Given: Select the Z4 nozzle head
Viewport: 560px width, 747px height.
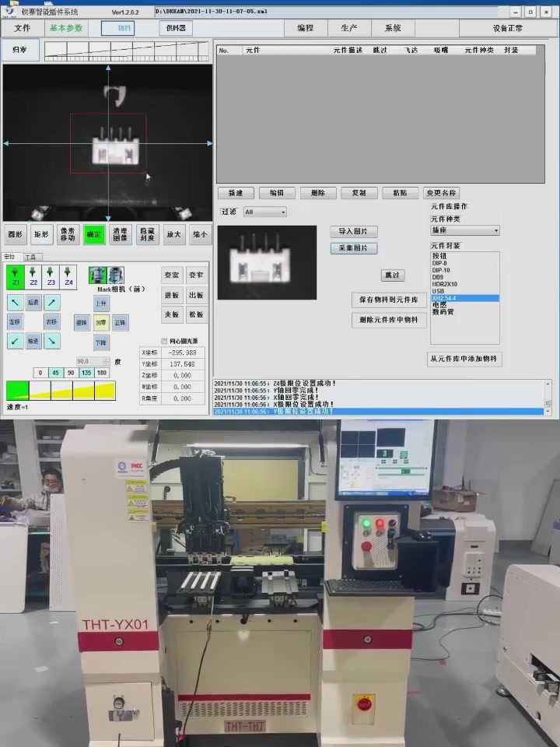Looking at the screenshot, I should [68, 277].
